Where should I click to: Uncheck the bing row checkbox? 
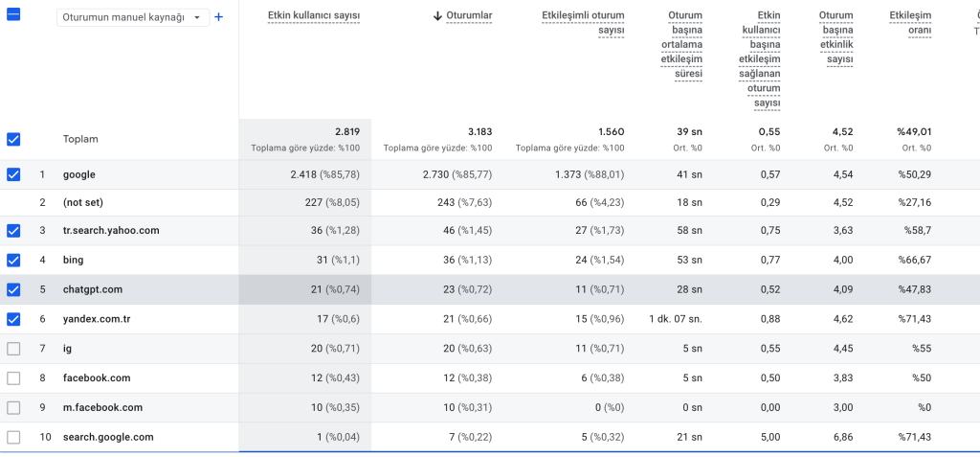coord(13,260)
